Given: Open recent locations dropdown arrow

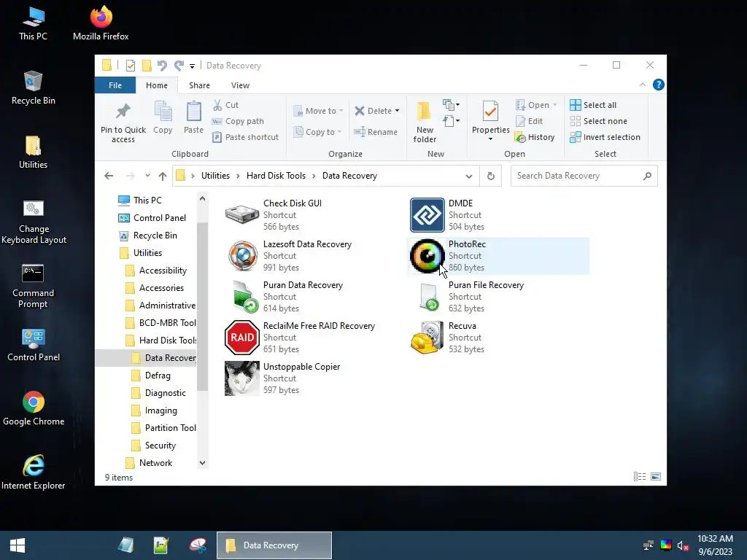Looking at the screenshot, I should [x=147, y=176].
